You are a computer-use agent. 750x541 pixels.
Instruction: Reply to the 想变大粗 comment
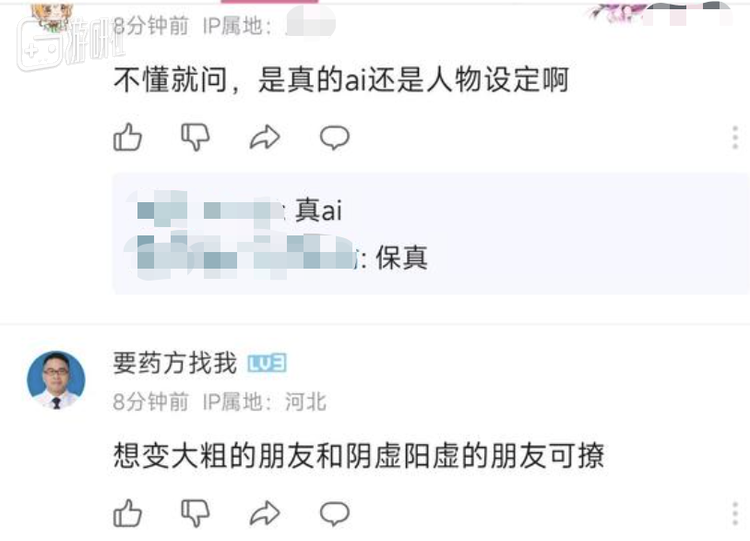tap(334, 514)
